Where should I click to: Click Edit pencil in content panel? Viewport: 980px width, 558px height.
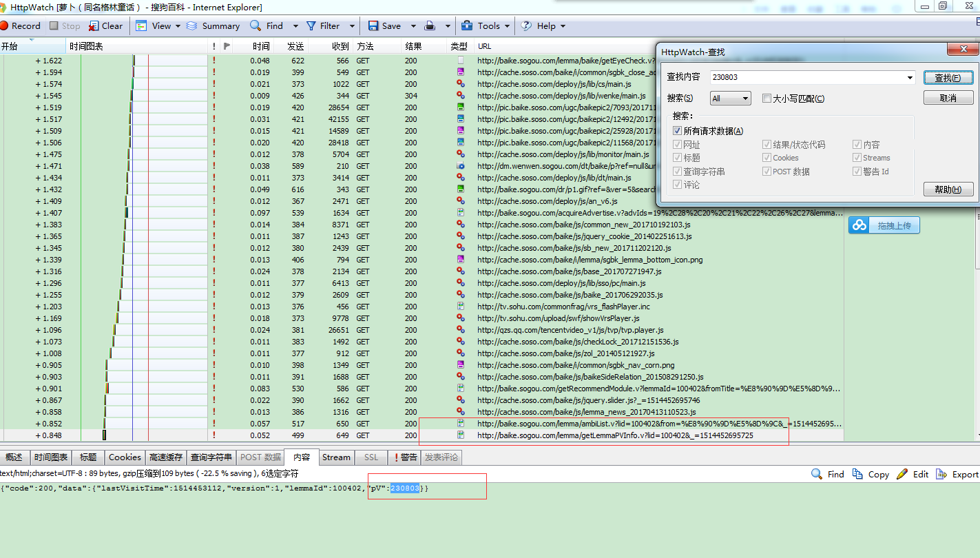(913, 474)
